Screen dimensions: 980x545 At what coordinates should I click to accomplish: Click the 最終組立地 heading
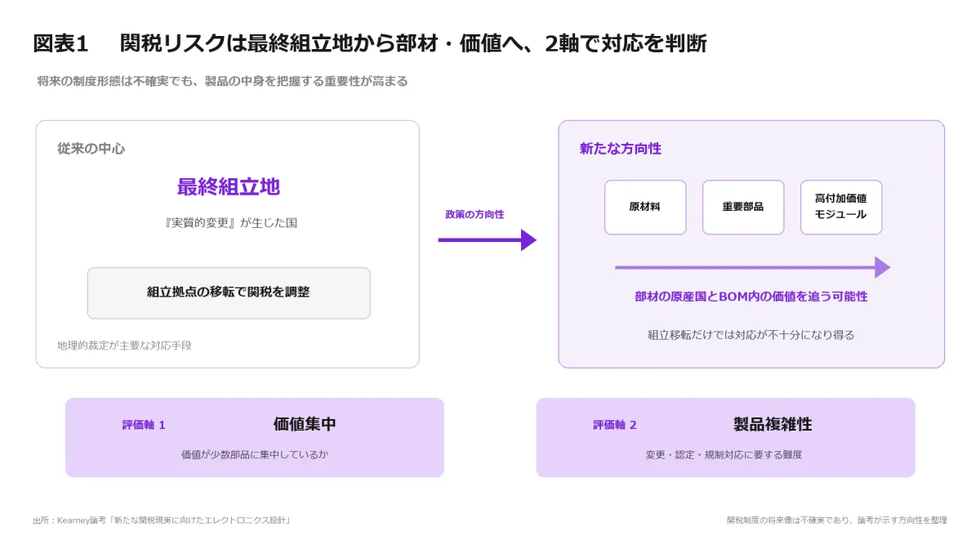click(229, 187)
